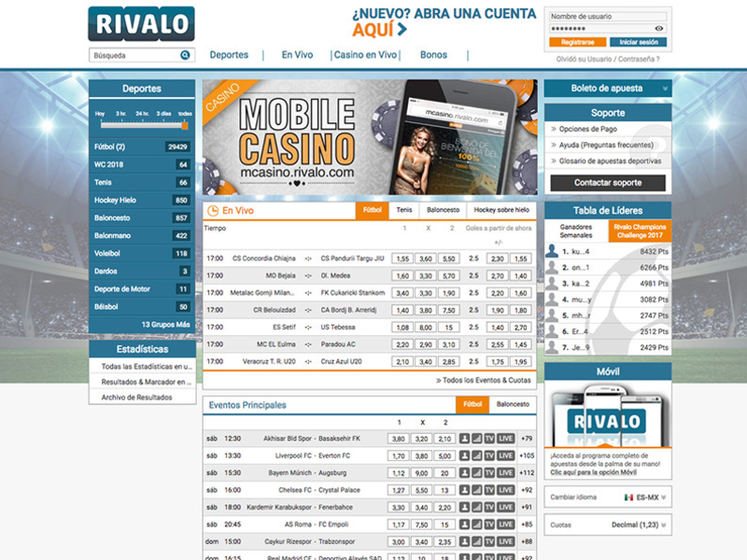
Task: Click the search magnifier icon
Action: (185, 55)
